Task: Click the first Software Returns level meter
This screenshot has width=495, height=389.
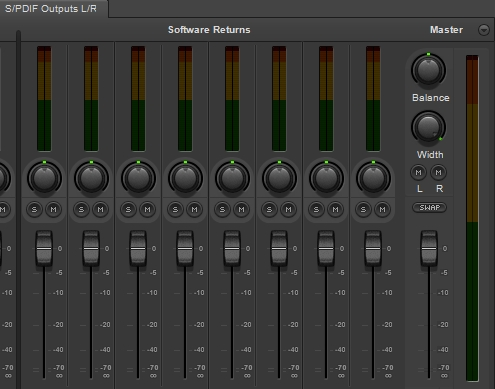Action: pyautogui.click(x=44, y=99)
